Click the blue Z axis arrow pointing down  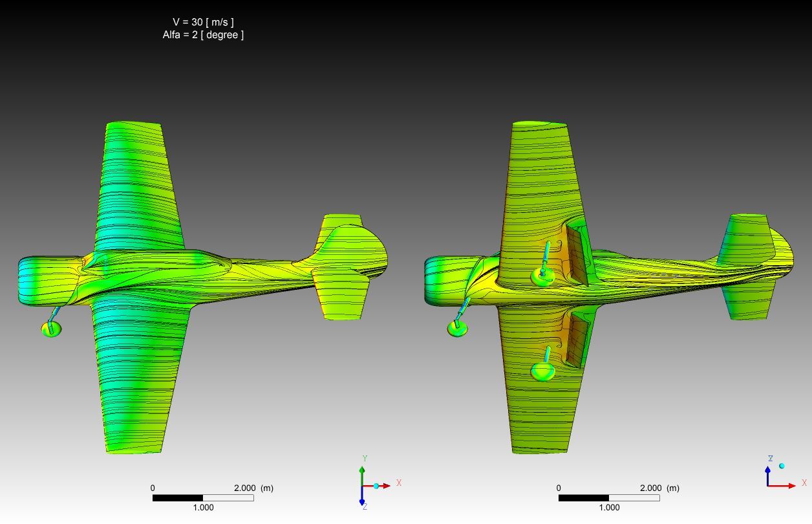(x=362, y=499)
